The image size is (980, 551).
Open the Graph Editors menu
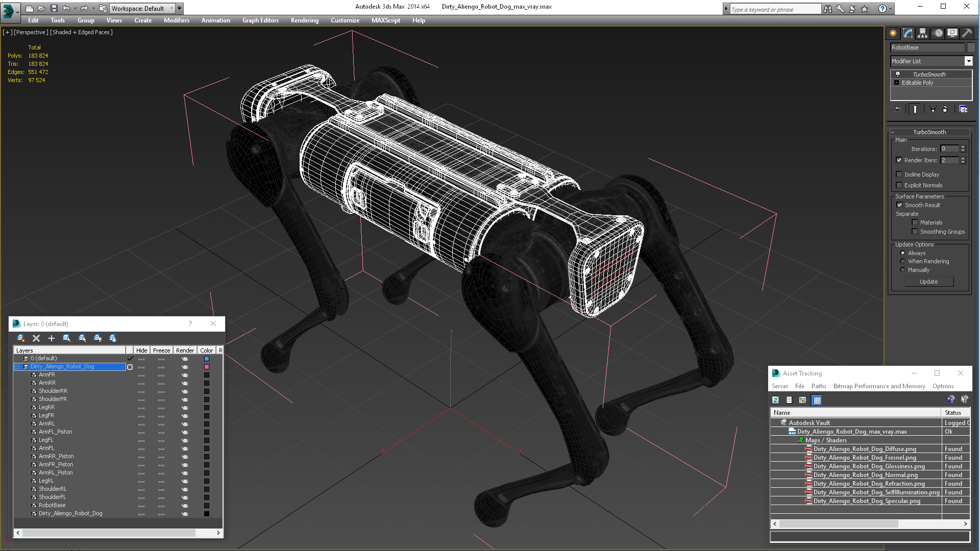260,20
